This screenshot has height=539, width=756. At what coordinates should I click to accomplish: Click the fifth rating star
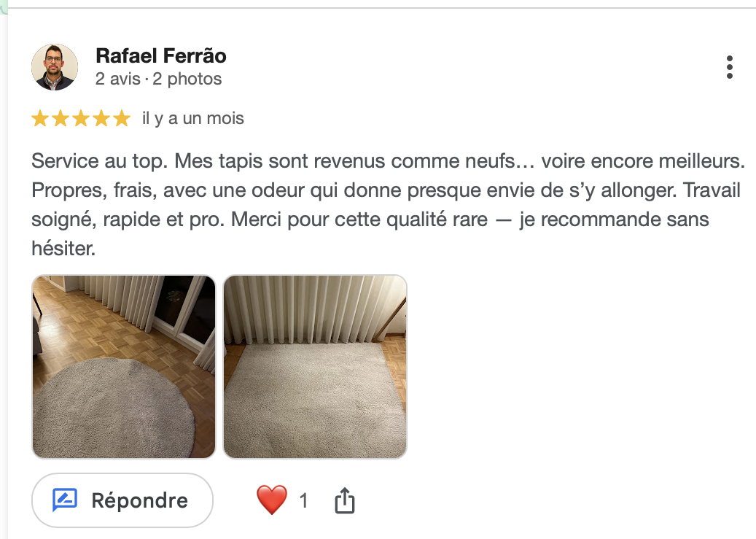[122, 118]
